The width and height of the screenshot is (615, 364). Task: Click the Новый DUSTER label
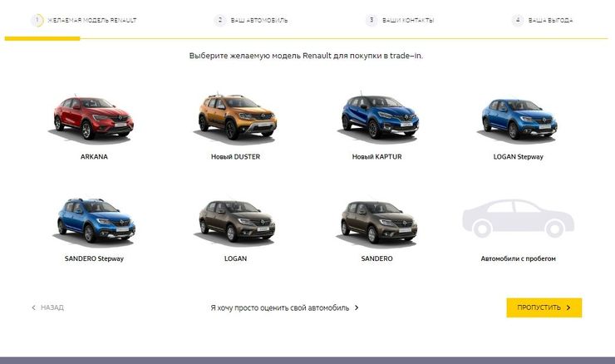[235, 156]
